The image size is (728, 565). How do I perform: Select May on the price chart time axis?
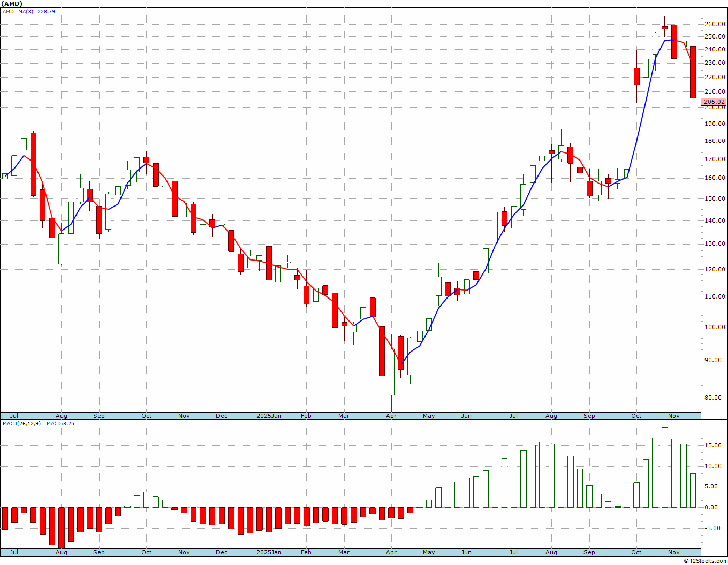coord(429,416)
